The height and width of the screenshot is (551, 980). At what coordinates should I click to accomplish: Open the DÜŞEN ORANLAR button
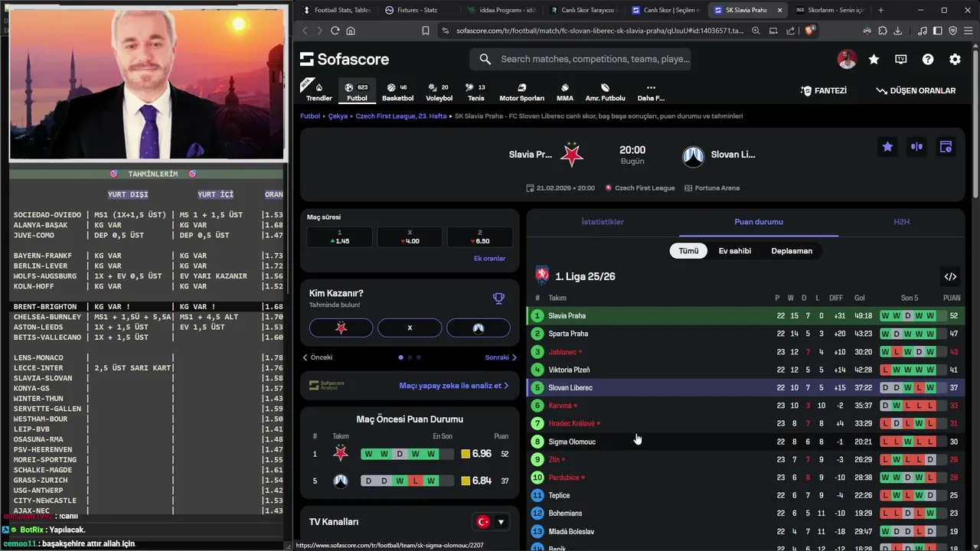[x=916, y=90]
